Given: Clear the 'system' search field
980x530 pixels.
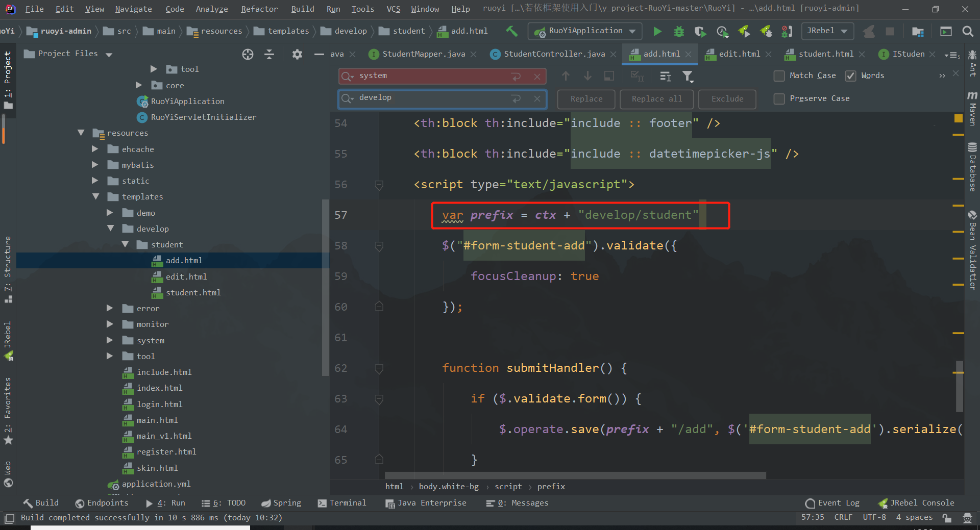Looking at the screenshot, I should pos(537,77).
